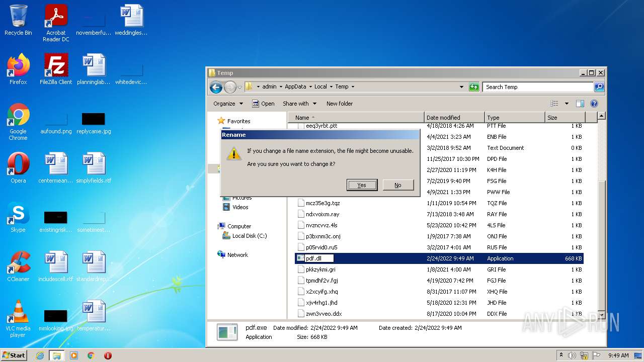Image resolution: width=644 pixels, height=362 pixels.
Task: Open recent pages dropdown arrow
Action: pyautogui.click(x=239, y=87)
